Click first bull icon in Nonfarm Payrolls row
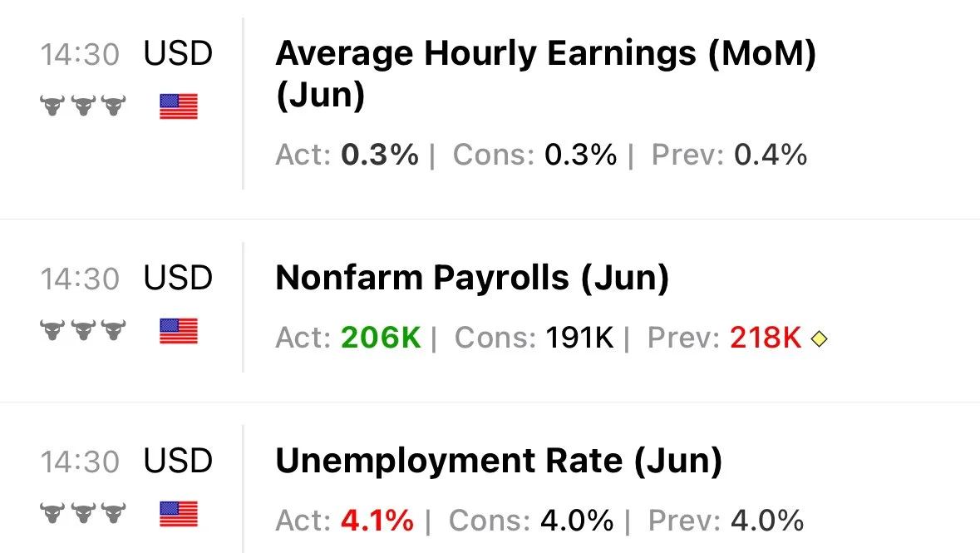The height and width of the screenshot is (553, 980). (x=52, y=330)
